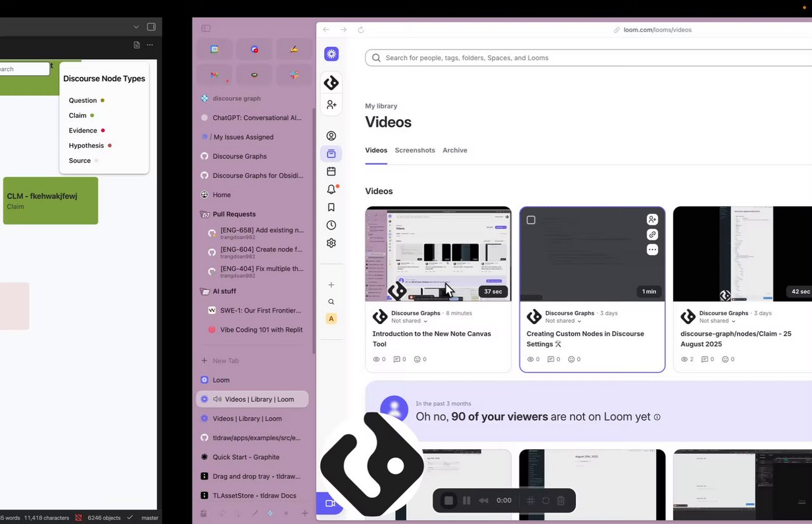Open the Loom tab in Arc sidebar
Image resolution: width=812 pixels, height=524 pixels.
coord(252,380)
